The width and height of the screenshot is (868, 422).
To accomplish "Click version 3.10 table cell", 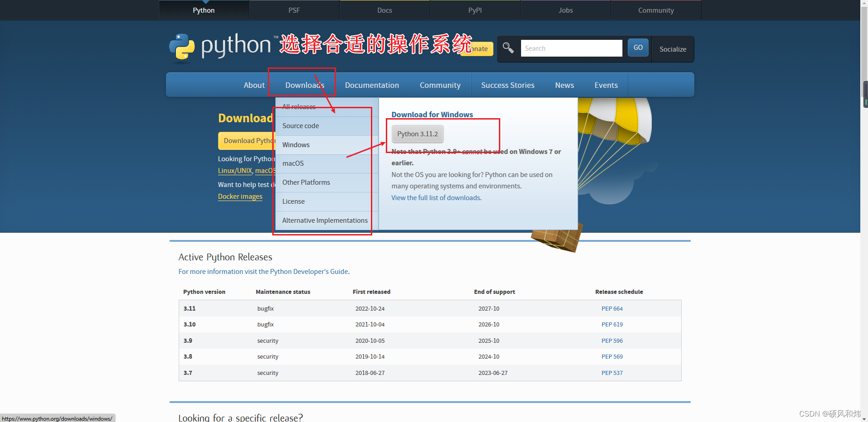I will pyautogui.click(x=190, y=325).
